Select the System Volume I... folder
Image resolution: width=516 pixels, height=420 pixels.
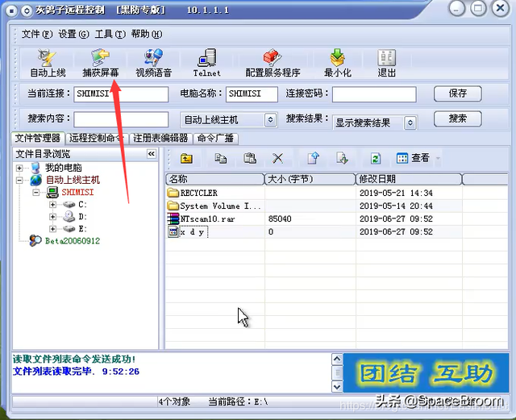[x=214, y=206]
